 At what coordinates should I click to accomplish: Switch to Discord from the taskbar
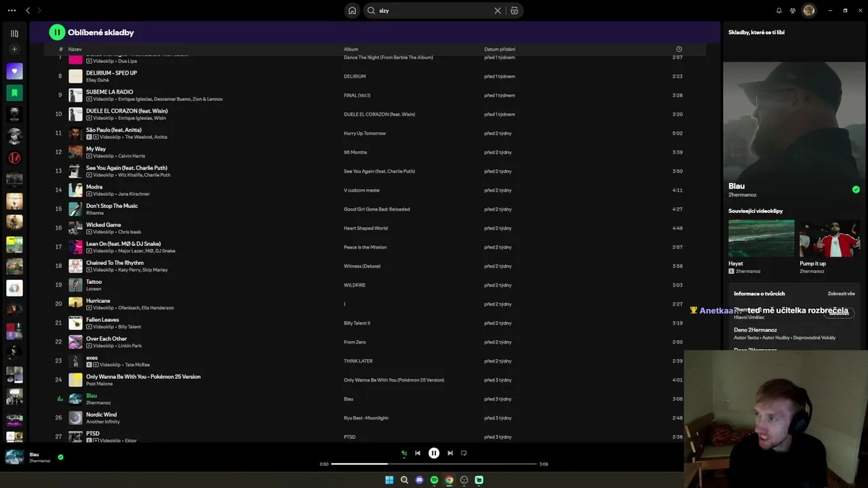[x=419, y=480]
